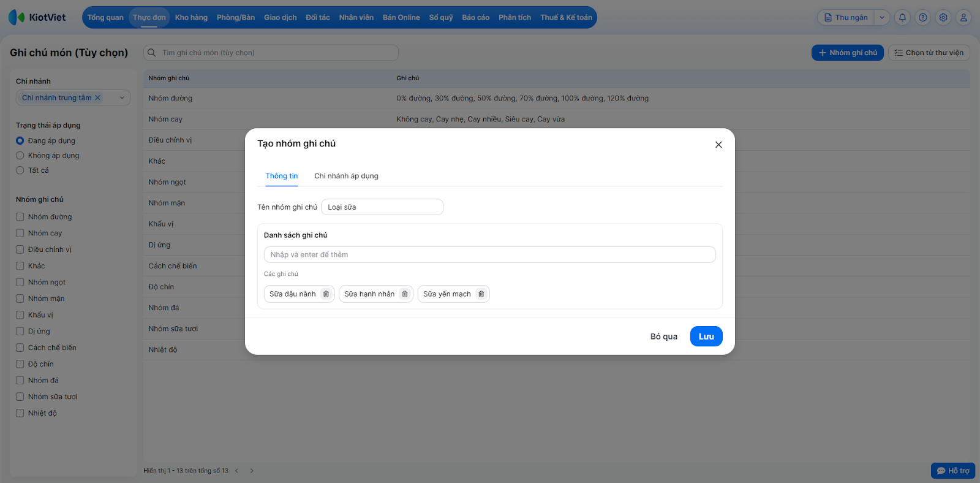
Task: Focus the Tên nhóm ghi chú field
Action: pyautogui.click(x=382, y=207)
